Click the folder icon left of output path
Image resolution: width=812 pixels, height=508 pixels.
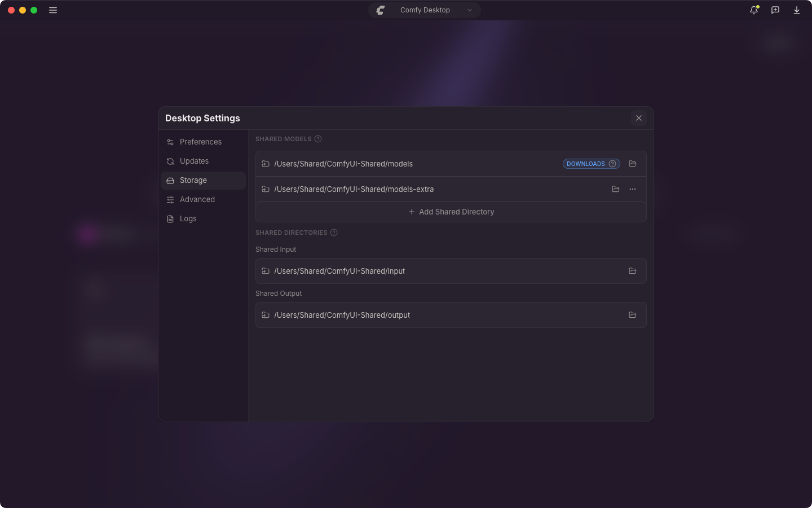[x=266, y=315]
